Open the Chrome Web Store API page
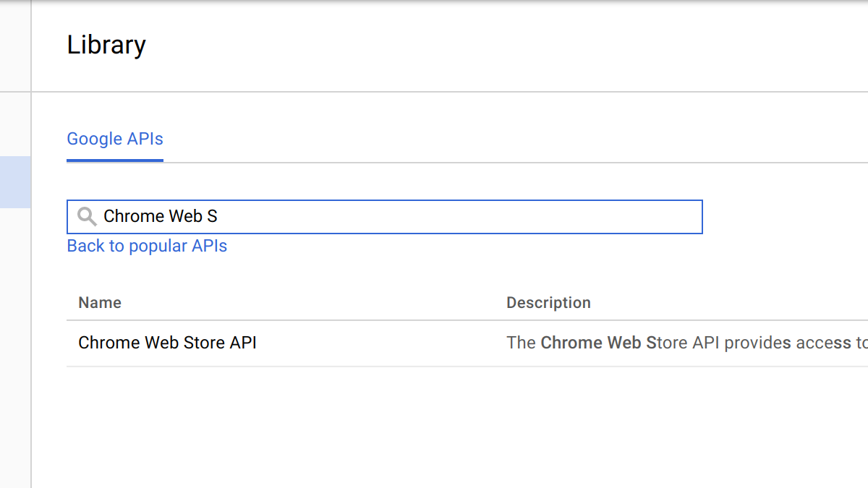The width and height of the screenshot is (868, 488). [167, 342]
